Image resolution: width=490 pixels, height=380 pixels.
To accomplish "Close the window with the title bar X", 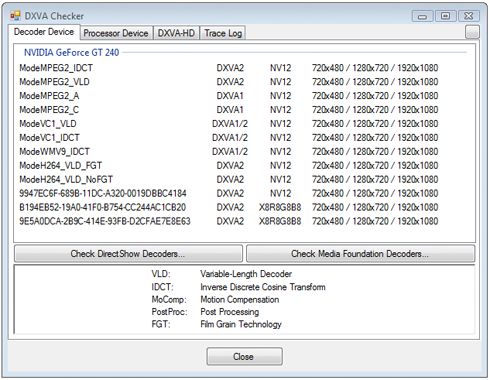I will pos(469,16).
